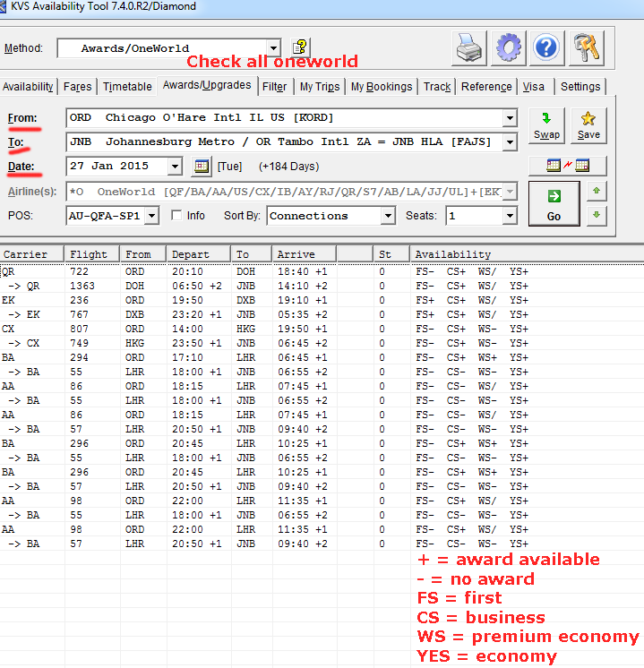Expand the Method dropdown
This screenshot has height=668, width=644.
273,47
